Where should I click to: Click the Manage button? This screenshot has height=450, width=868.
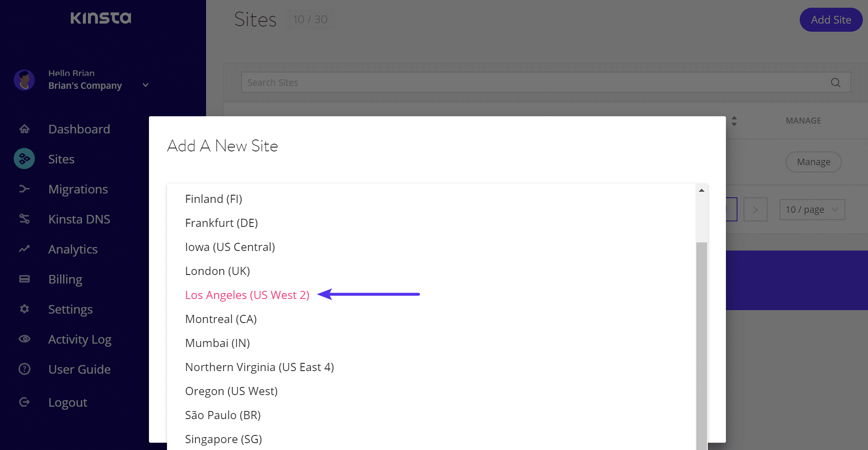pos(813,162)
